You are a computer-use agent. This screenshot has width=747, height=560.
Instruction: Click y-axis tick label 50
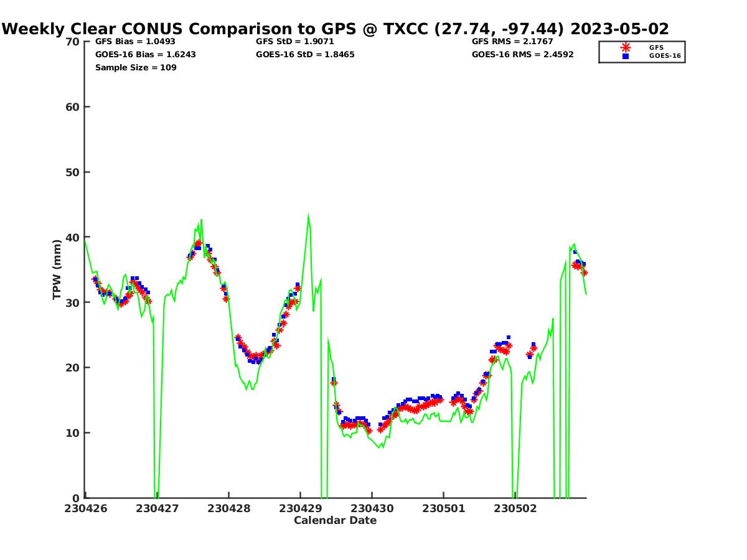[73, 172]
